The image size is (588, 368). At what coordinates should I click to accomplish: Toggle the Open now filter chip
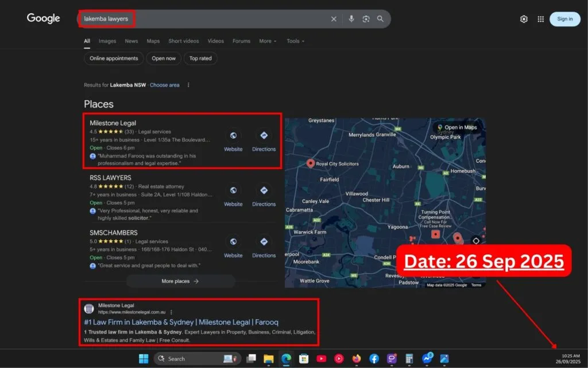pyautogui.click(x=164, y=58)
